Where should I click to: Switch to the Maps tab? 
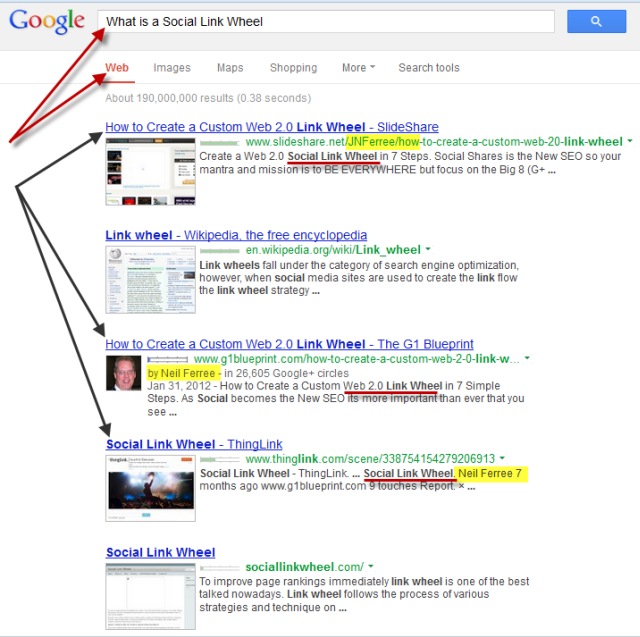click(230, 68)
